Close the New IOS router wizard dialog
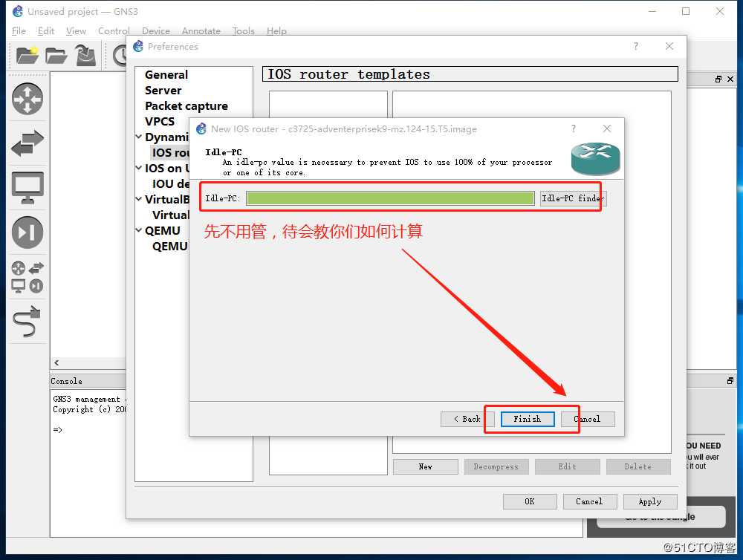Viewport: 743px width, 560px height. click(607, 128)
